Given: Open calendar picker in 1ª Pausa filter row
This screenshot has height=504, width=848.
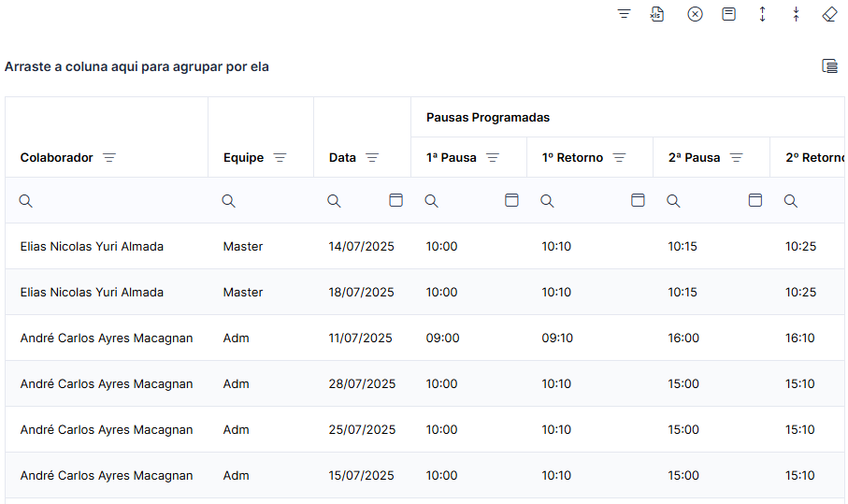Looking at the screenshot, I should click(x=511, y=200).
